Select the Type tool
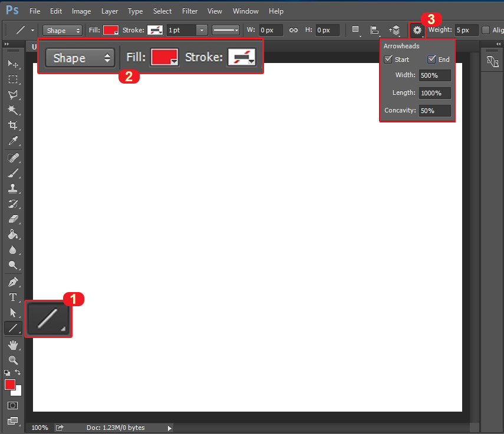The height and width of the screenshot is (434, 504). tap(13, 297)
